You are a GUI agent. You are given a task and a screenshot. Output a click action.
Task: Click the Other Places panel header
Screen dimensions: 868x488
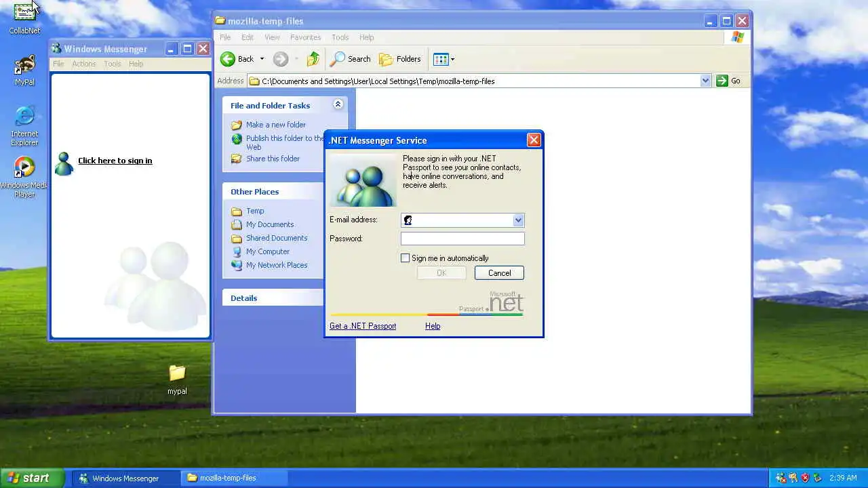point(273,192)
